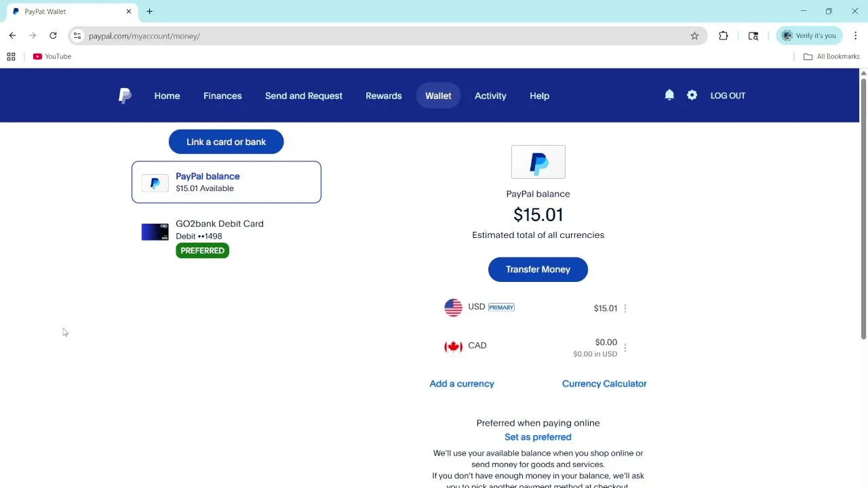Click LOG OUT
The image size is (868, 488).
(x=728, y=96)
